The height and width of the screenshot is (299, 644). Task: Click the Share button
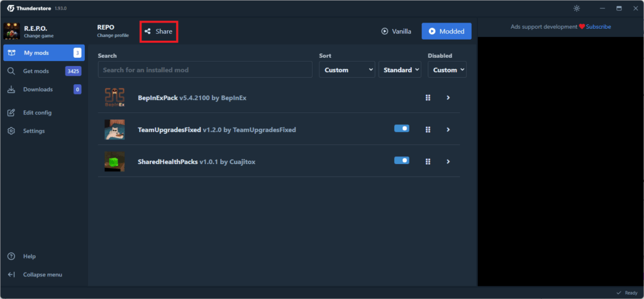coord(158,31)
